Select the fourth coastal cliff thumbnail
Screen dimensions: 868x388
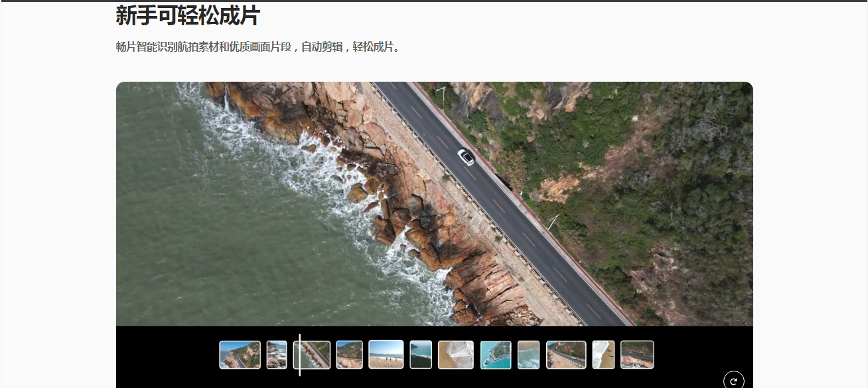(x=349, y=355)
